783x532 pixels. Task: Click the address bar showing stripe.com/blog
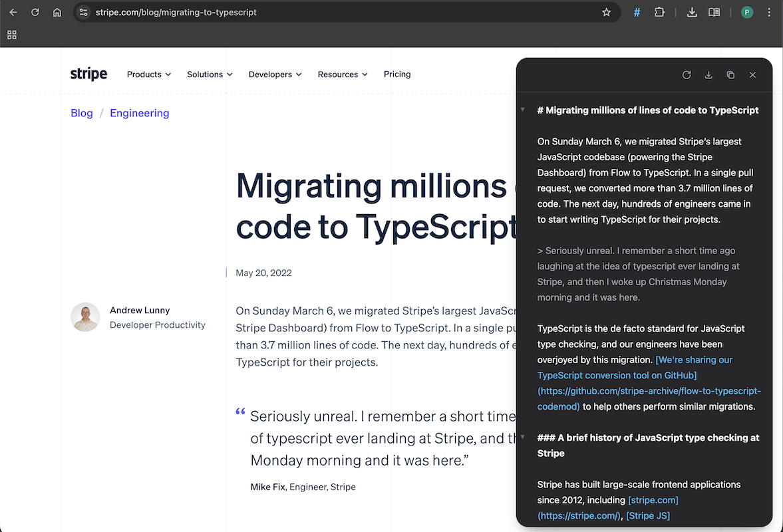pyautogui.click(x=166, y=12)
